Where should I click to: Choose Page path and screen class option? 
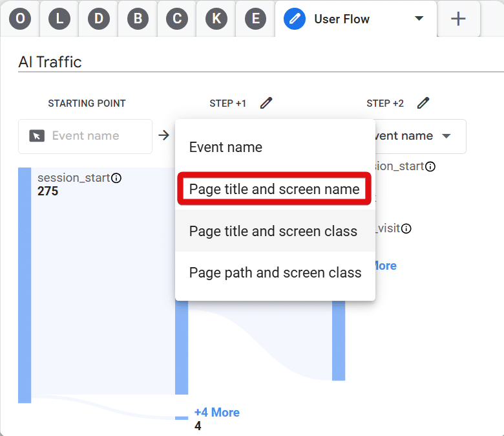275,272
